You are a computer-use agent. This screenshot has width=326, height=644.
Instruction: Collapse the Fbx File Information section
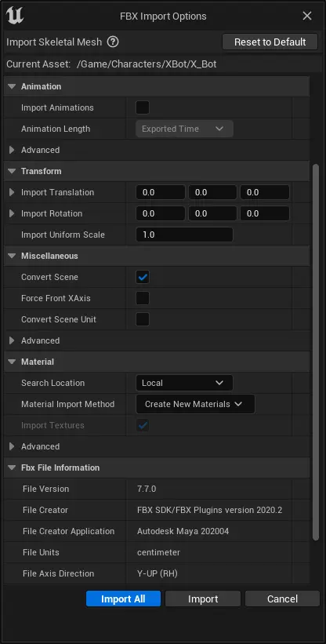[x=12, y=468]
